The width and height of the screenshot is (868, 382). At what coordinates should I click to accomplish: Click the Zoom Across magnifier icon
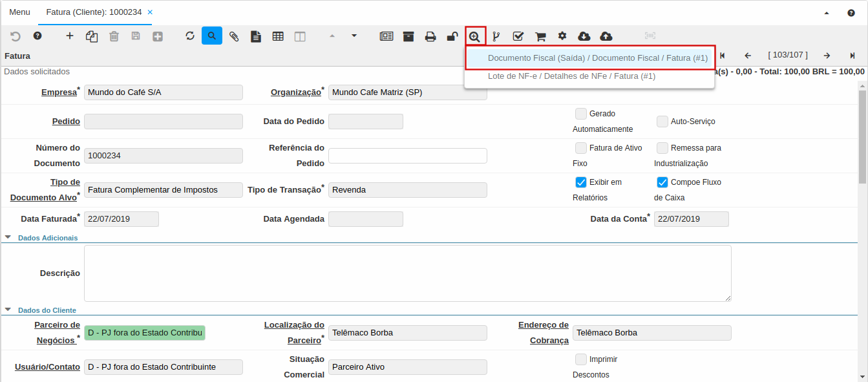475,36
